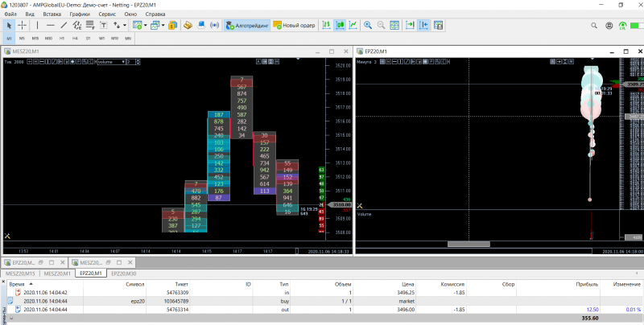This screenshot has height=325, width=644.
Task: Select the H1 timeframe
Action: (x=62, y=38)
